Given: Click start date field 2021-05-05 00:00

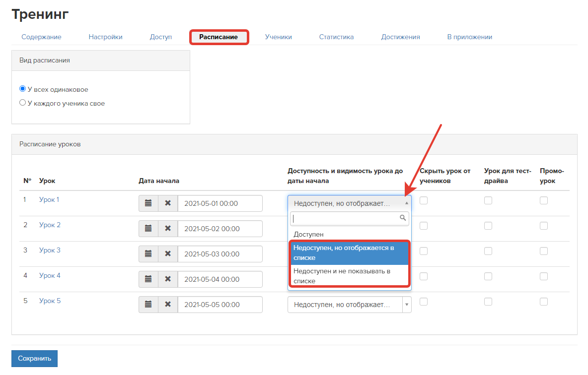Looking at the screenshot, I should click(x=220, y=305).
